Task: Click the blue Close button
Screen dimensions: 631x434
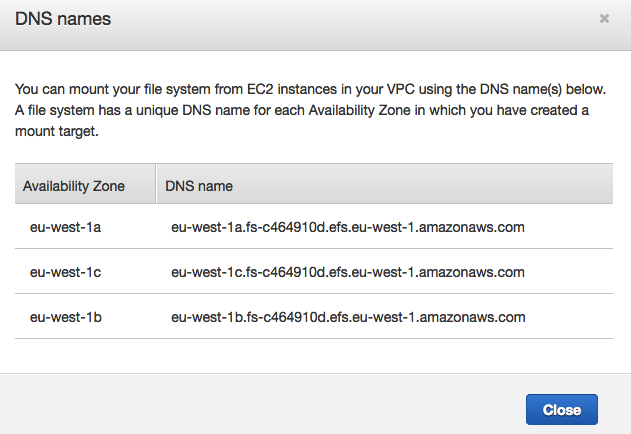Action: pos(561,409)
